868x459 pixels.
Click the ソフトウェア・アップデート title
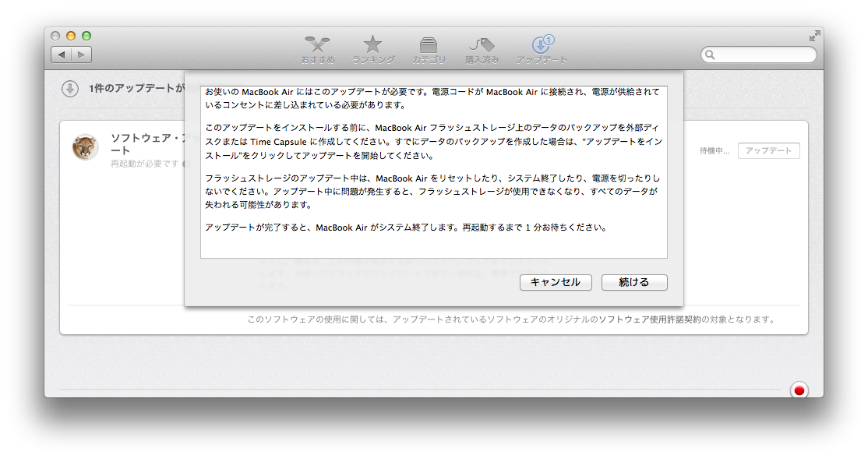pos(148,144)
